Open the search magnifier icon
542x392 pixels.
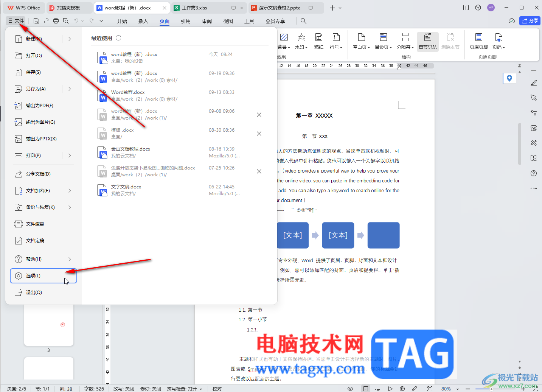pos(303,21)
